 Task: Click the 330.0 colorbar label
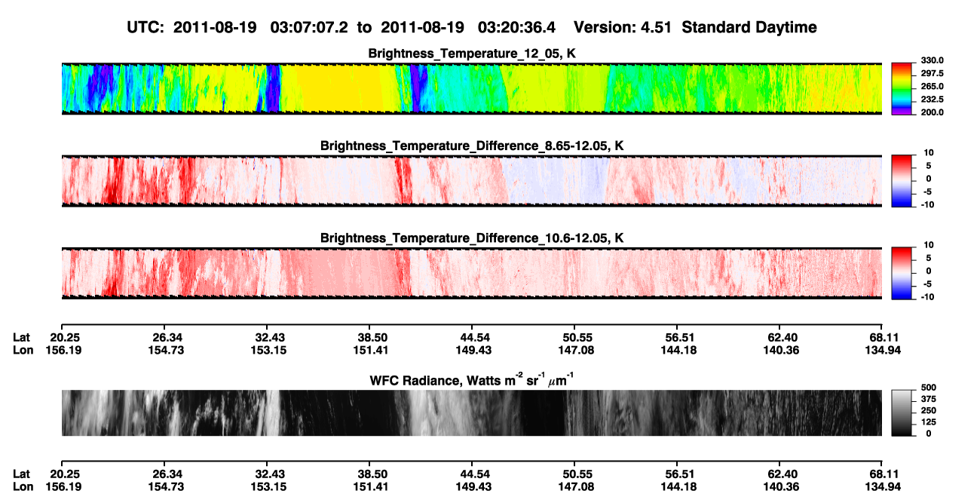[x=933, y=60]
